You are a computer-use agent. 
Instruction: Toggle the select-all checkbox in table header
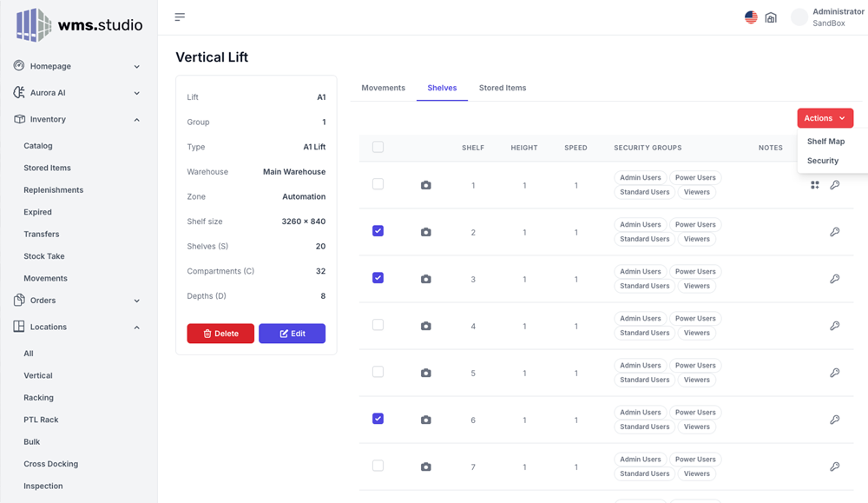click(x=378, y=147)
